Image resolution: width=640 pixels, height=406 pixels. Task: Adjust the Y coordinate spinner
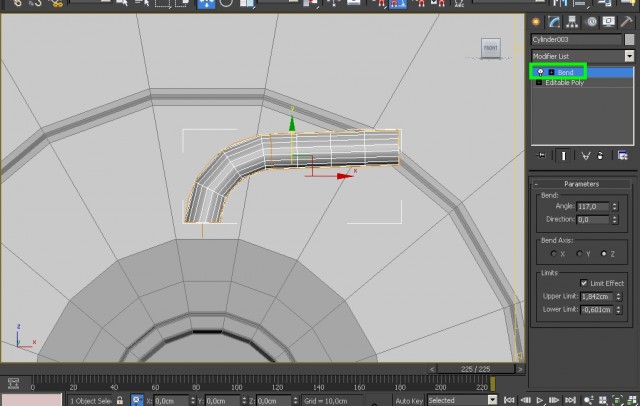pos(244,401)
